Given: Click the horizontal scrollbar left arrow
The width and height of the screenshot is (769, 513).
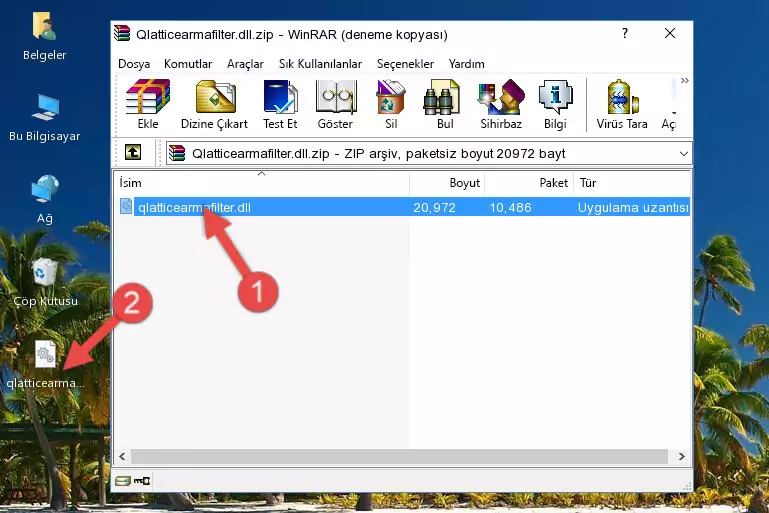Looking at the screenshot, I should pos(122,457).
